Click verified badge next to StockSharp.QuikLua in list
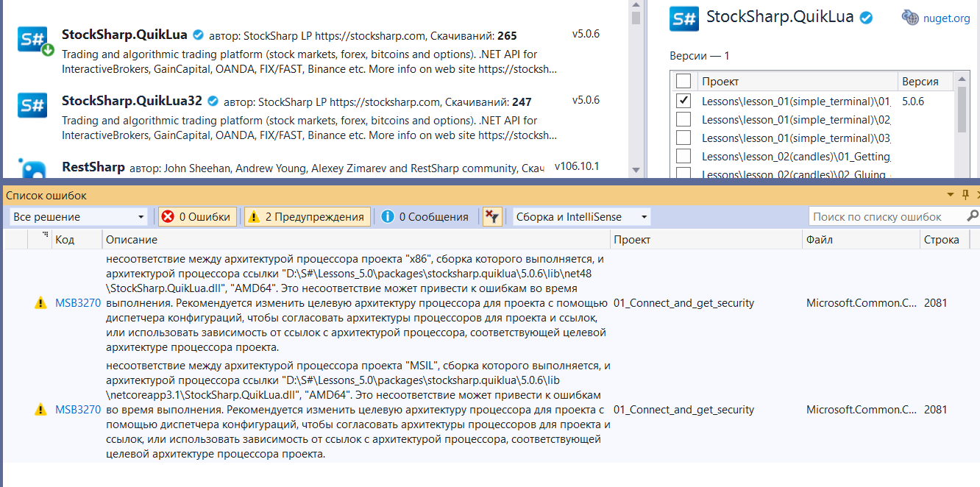Viewport: 980px width, 487px height. coord(199,35)
